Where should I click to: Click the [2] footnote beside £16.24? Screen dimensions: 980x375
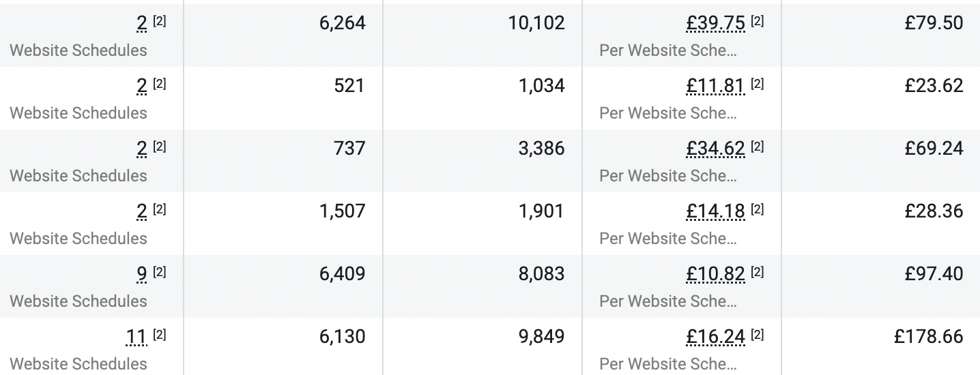tap(758, 335)
